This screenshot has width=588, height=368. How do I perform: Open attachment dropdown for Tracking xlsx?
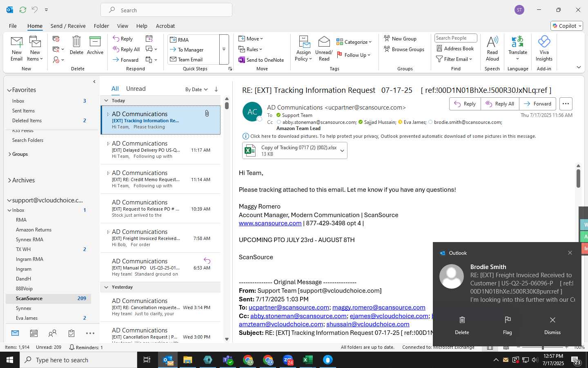click(x=342, y=151)
